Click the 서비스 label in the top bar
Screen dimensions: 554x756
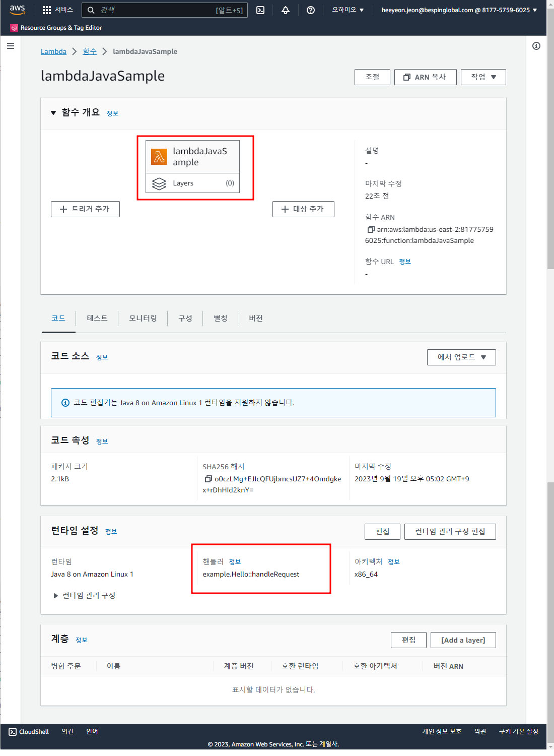point(64,10)
